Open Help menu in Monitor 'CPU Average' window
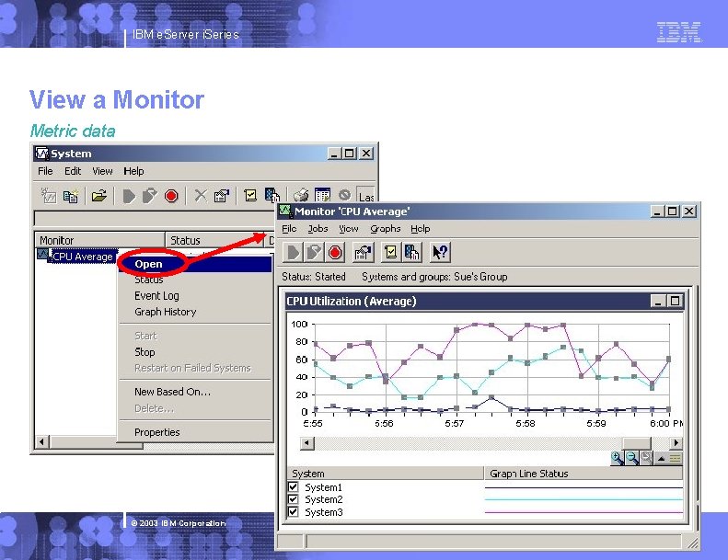The height and width of the screenshot is (560, 728). 421,229
